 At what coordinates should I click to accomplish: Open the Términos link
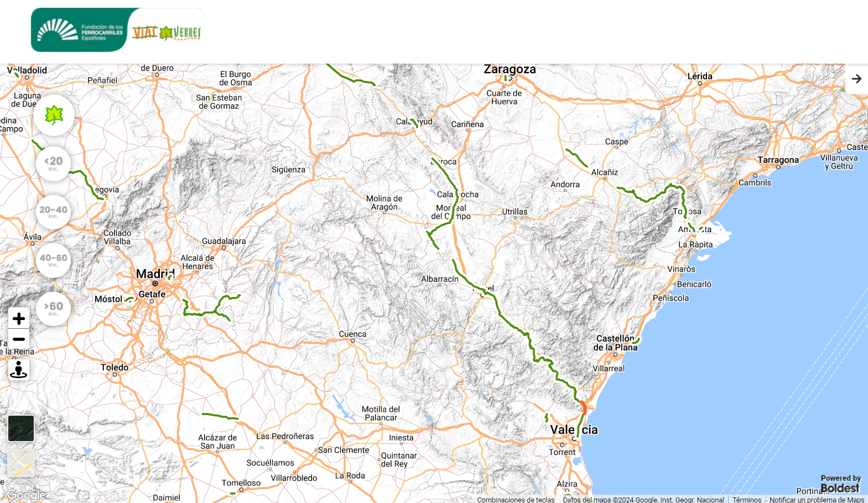tap(747, 500)
